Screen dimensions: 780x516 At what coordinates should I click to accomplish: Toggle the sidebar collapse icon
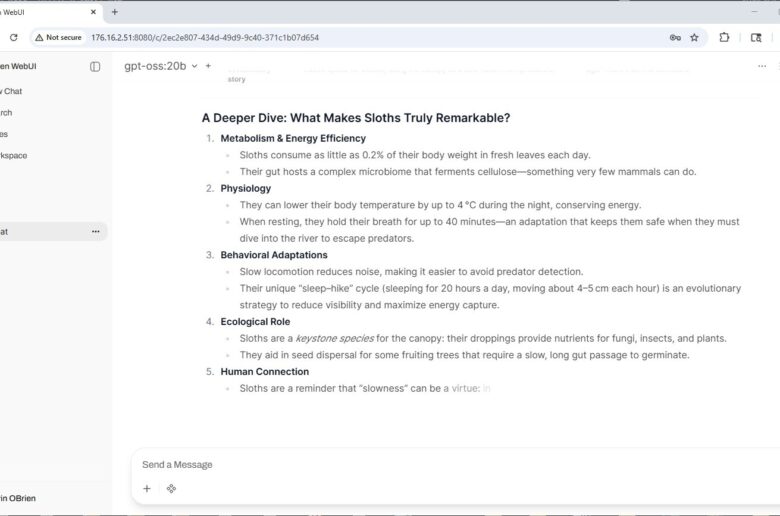point(95,66)
